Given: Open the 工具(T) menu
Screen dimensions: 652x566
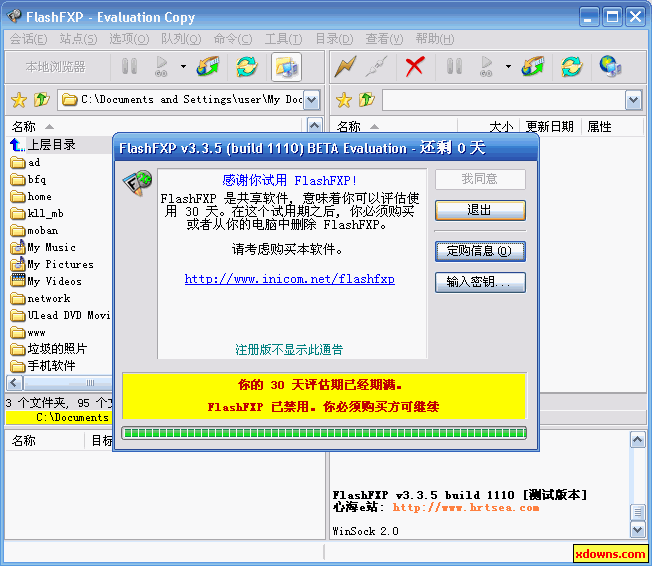Looking at the screenshot, I should coord(284,39).
